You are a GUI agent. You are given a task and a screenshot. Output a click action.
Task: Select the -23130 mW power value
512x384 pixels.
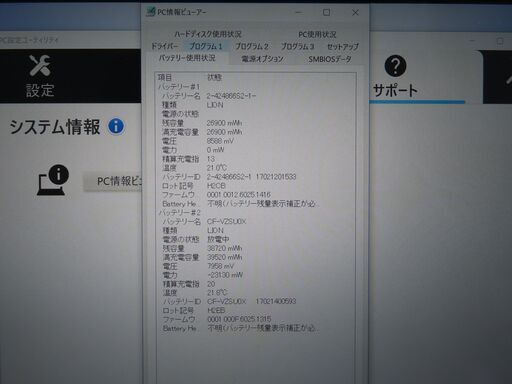[x=225, y=275]
